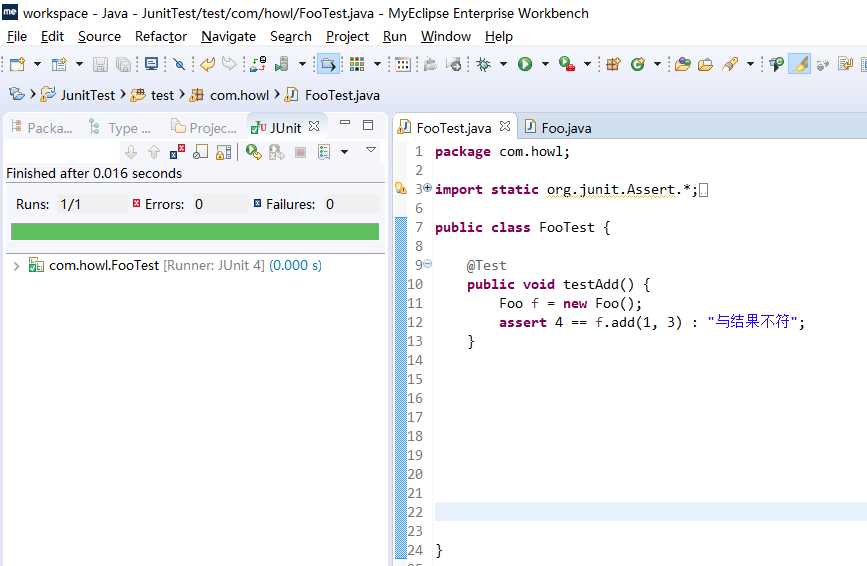
Task: Open dropdown next to run server icon
Action: pos(302,64)
